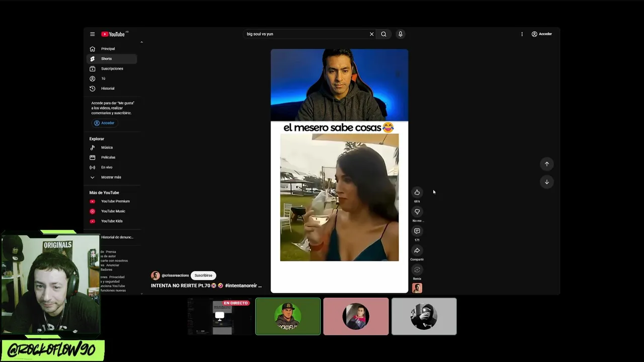Image resolution: width=644 pixels, height=362 pixels.
Task: Click the Shorts video player
Action: (x=339, y=171)
